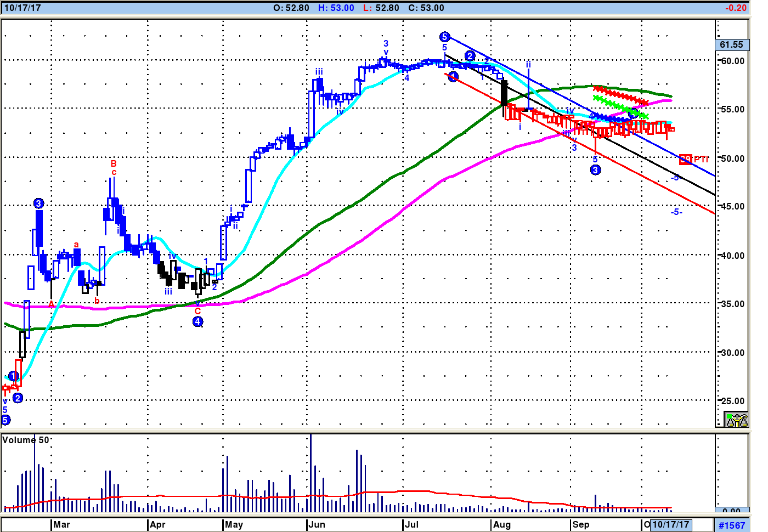Screen dimensions: 768x532
Task: Click the red C wave label near April low
Action: tap(197, 311)
